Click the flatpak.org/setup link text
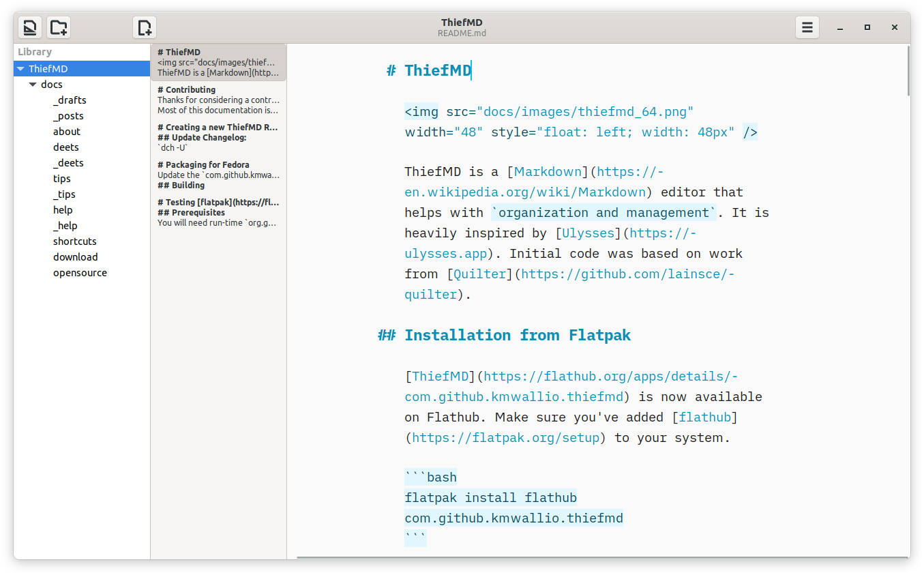 (x=505, y=437)
